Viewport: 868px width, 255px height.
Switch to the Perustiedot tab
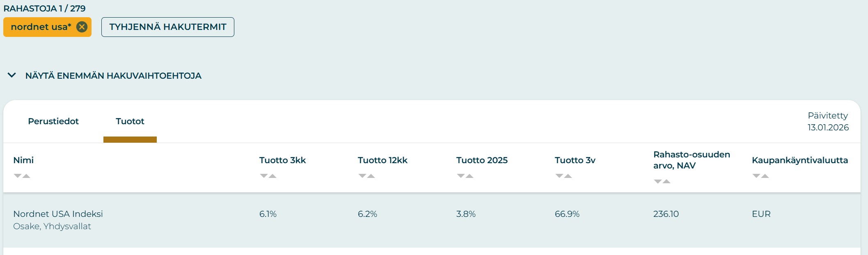[53, 121]
